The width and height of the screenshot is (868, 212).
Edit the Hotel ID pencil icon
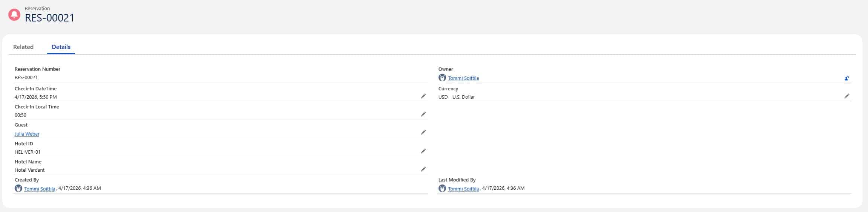[423, 151]
